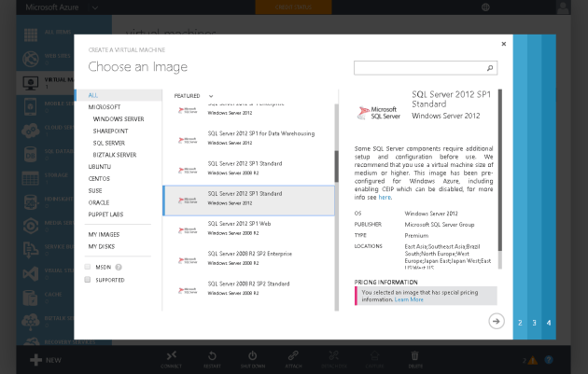The width and height of the screenshot is (588, 374).
Task: Select the CentOS category
Action: coord(99,179)
